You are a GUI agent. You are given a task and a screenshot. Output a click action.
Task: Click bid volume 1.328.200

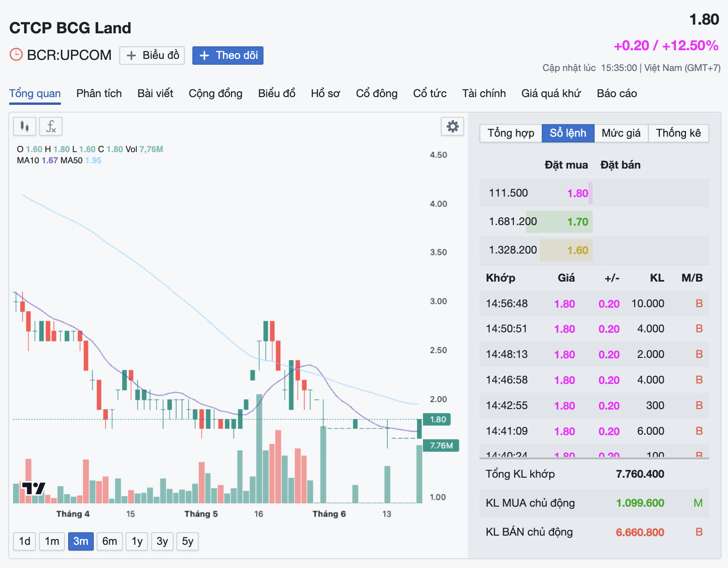[x=513, y=250]
